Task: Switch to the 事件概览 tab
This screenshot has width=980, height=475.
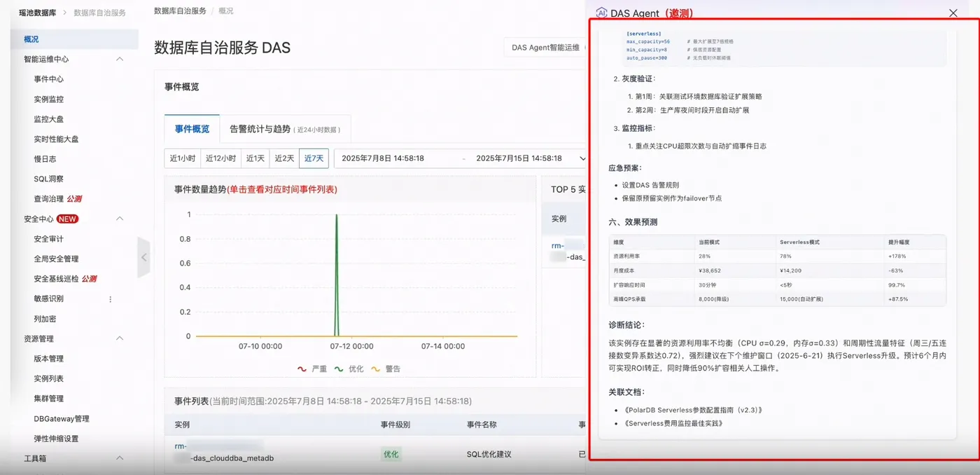Action: [192, 129]
